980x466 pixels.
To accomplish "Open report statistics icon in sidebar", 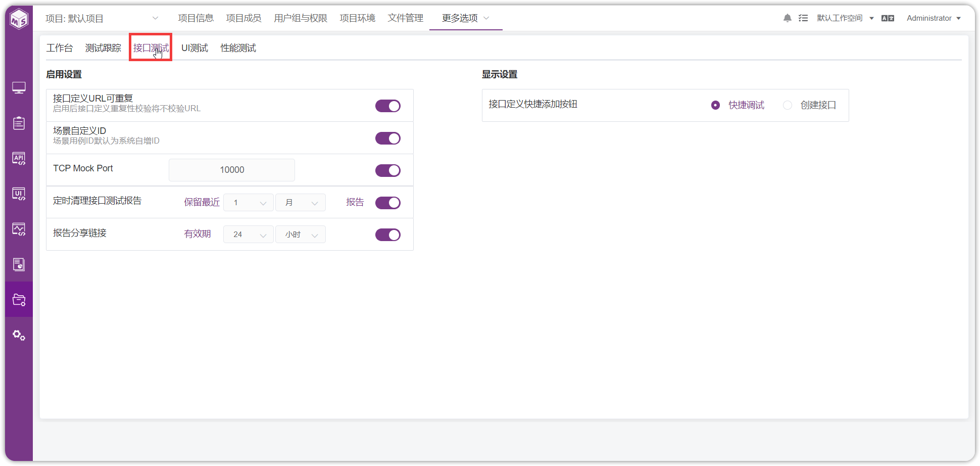I will 19,264.
